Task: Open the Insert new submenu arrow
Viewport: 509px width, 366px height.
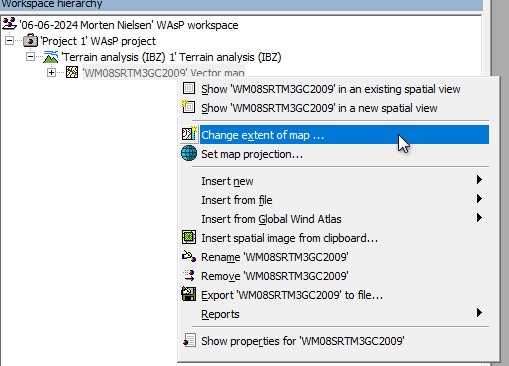Action: pyautogui.click(x=479, y=180)
